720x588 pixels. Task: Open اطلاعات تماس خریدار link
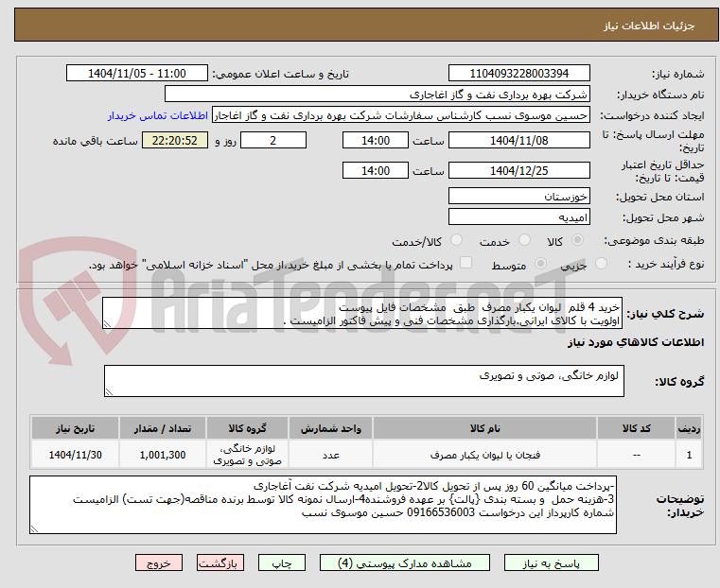[x=158, y=115]
